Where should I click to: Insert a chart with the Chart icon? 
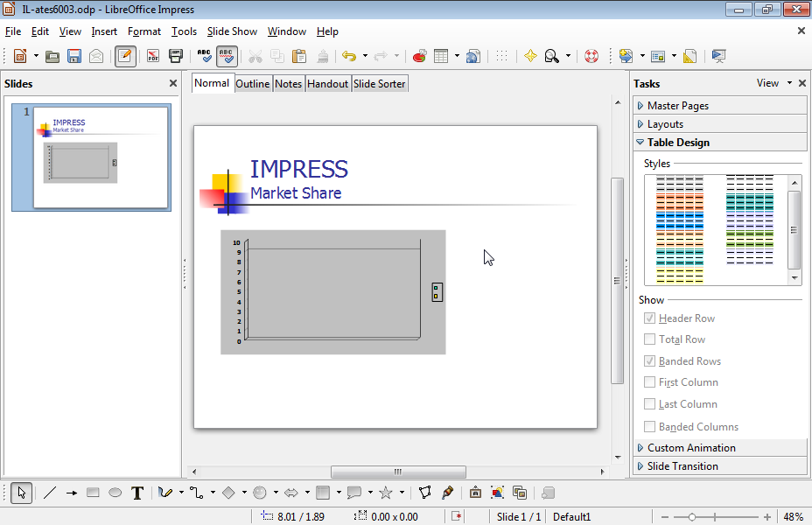tap(419, 56)
